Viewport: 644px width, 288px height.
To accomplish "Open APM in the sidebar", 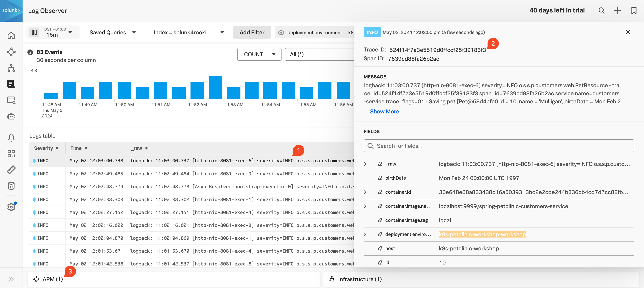I will [11, 52].
